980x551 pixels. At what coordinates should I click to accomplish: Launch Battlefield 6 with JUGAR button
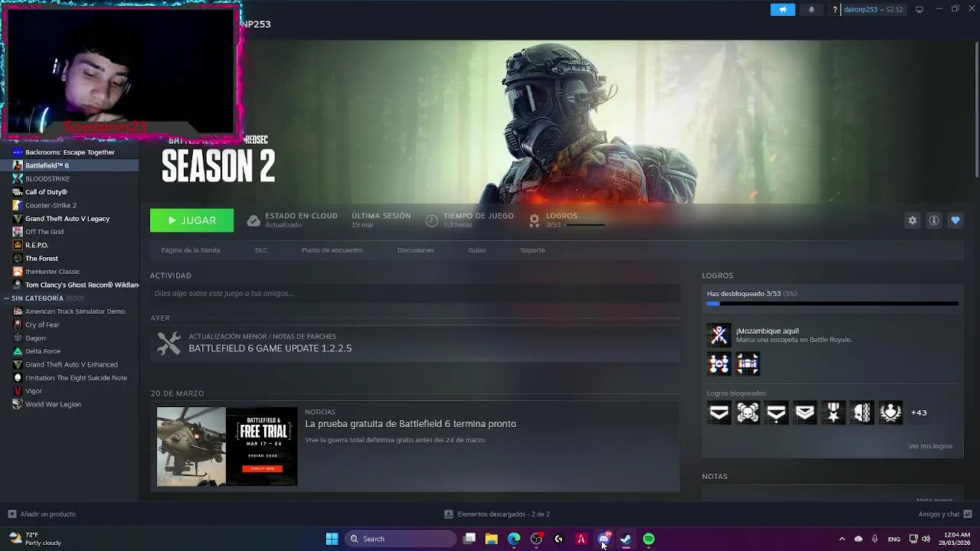tap(192, 220)
